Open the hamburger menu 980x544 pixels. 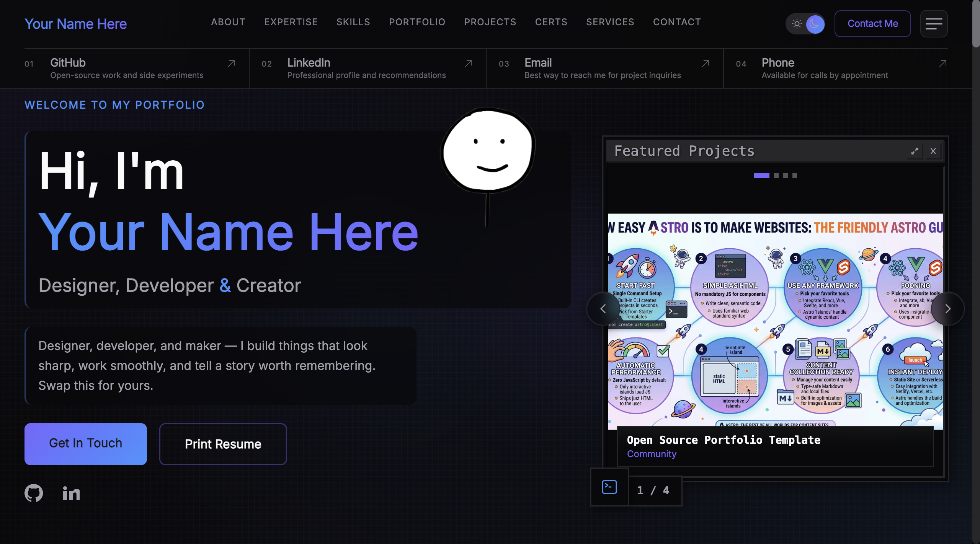pyautogui.click(x=934, y=24)
